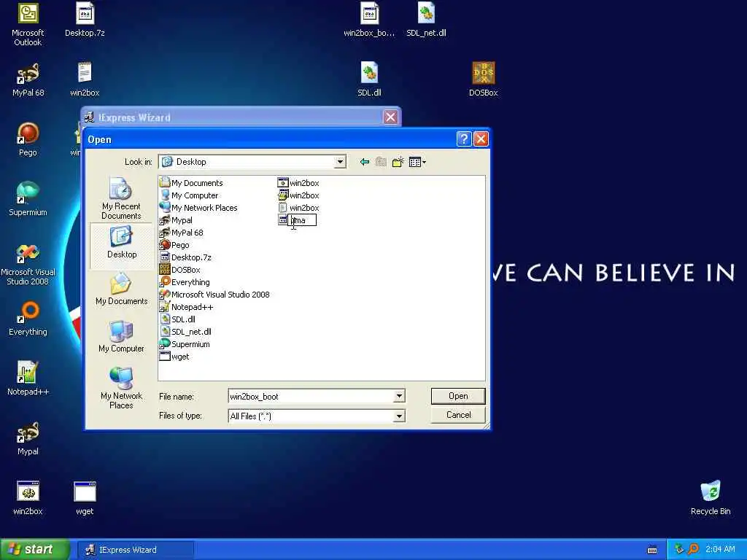The width and height of the screenshot is (747, 560).
Task: Click the Open button
Action: [458, 396]
